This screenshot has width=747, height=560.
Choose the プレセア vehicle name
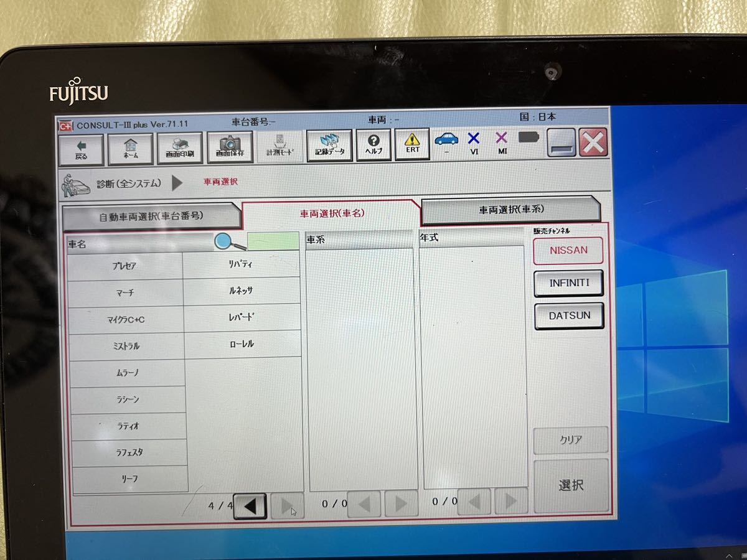(x=125, y=266)
